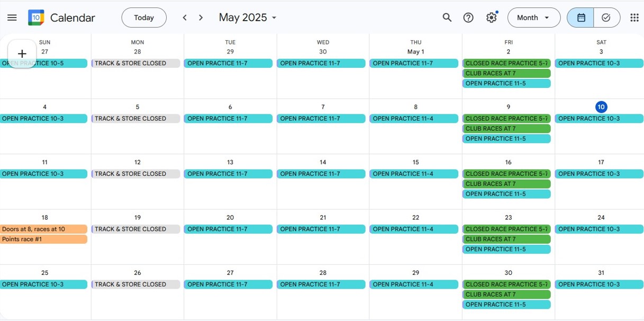Open the main menu hamburger icon
This screenshot has height=321, width=644.
pos(12,17)
